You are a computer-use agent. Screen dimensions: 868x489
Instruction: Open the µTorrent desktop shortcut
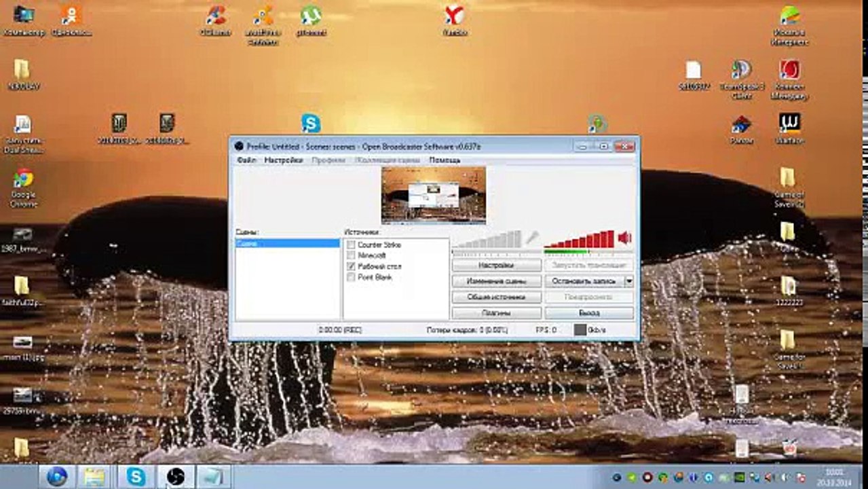pyautogui.click(x=311, y=20)
